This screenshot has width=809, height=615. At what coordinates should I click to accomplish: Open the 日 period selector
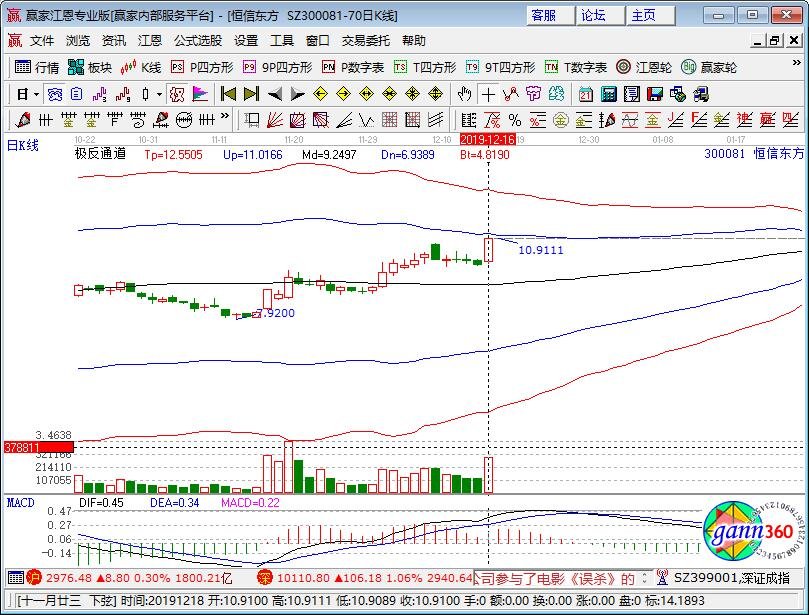pos(22,94)
